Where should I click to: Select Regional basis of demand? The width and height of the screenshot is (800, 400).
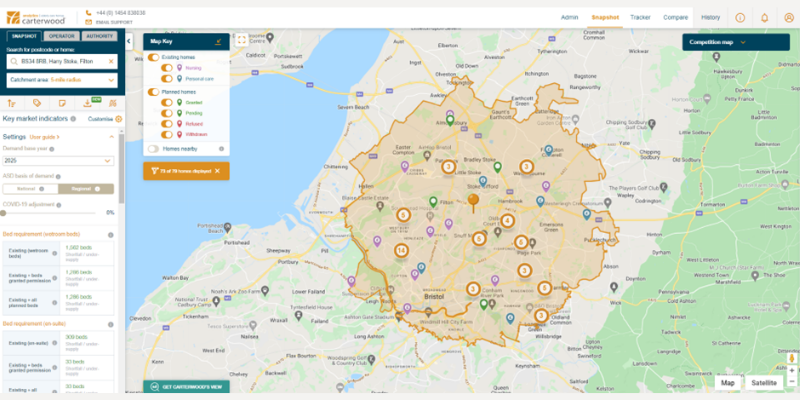[x=86, y=189]
